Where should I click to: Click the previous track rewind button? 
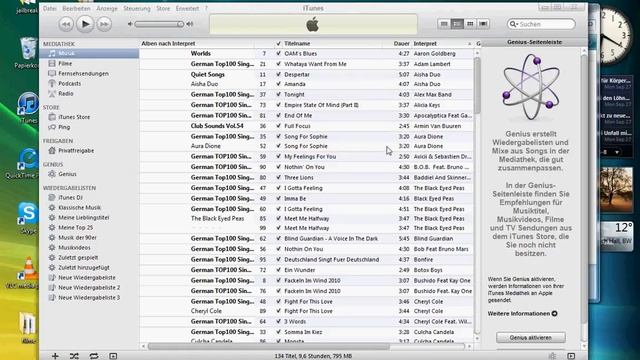[x=66, y=24]
